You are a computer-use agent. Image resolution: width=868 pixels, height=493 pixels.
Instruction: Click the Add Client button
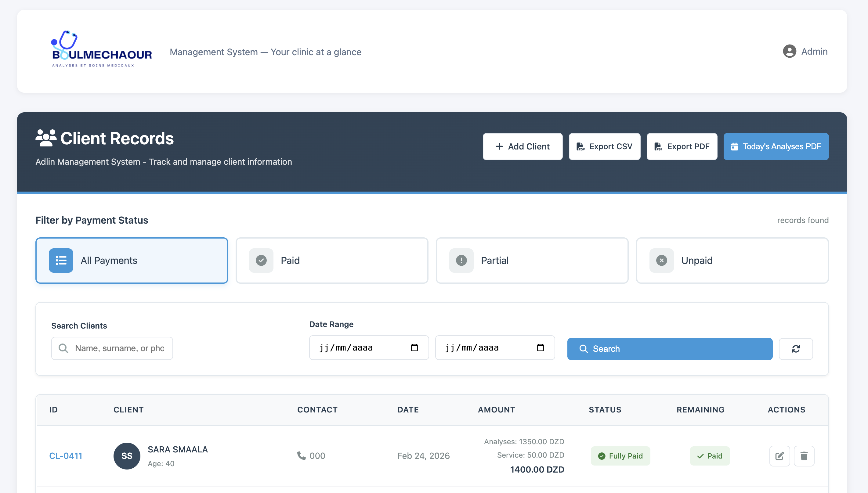(522, 147)
